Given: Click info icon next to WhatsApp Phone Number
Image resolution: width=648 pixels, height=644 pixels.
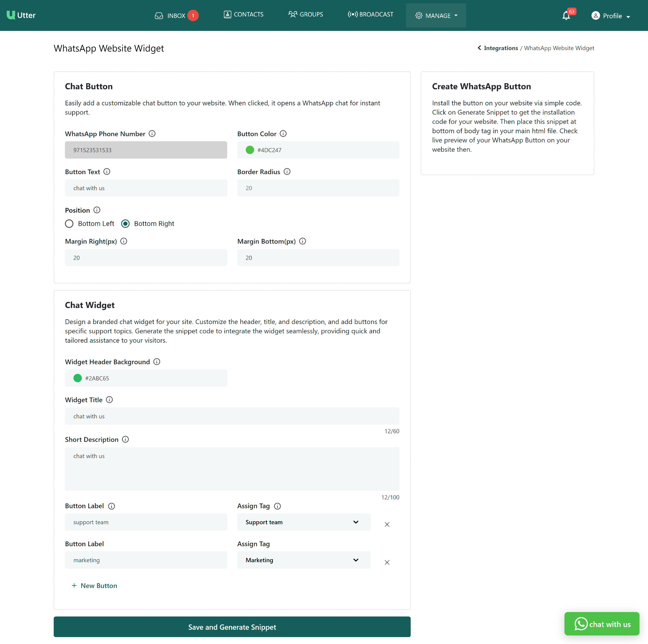Looking at the screenshot, I should tap(152, 134).
